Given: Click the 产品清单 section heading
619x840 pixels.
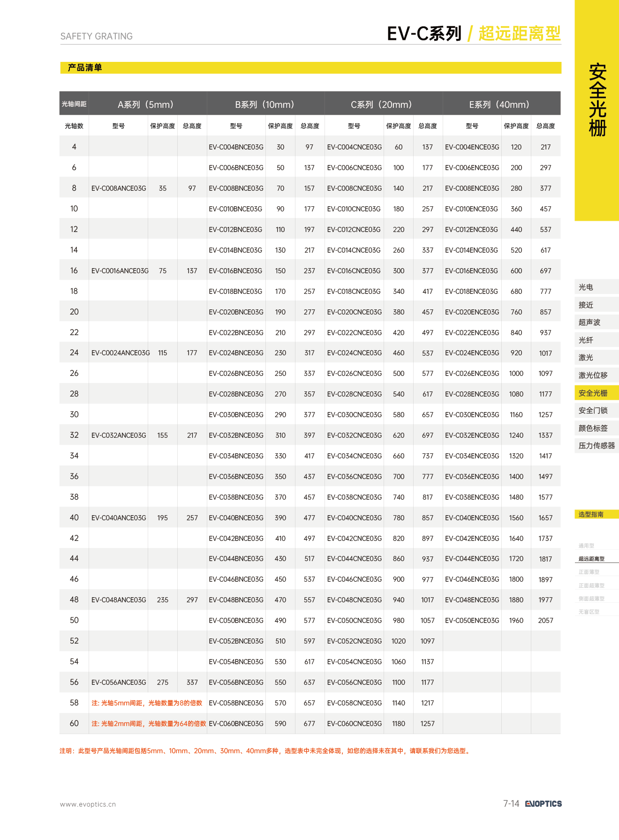Looking at the screenshot, I should pos(85,67).
